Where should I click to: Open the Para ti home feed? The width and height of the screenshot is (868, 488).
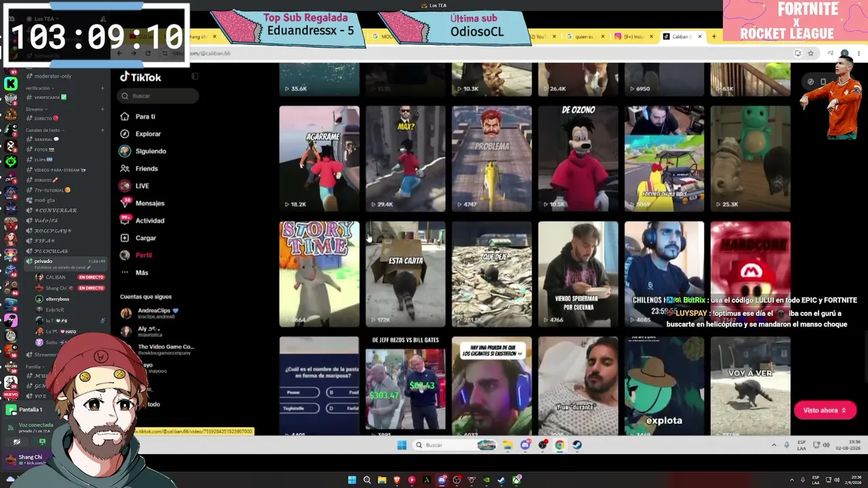pyautogui.click(x=138, y=117)
